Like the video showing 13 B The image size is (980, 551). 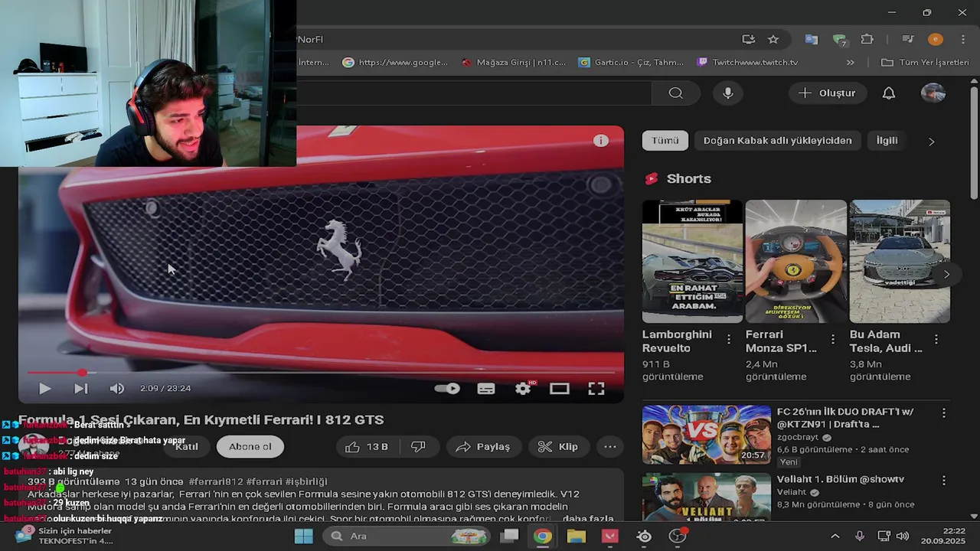(x=367, y=447)
